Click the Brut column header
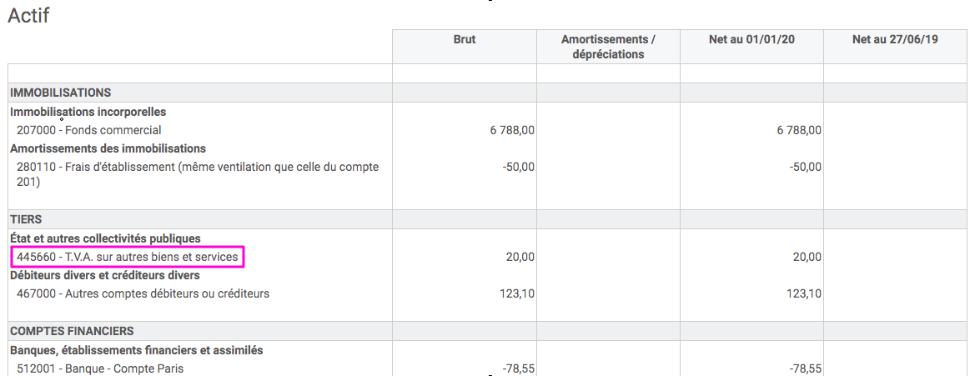This screenshot has width=980, height=376. pyautogui.click(x=465, y=39)
